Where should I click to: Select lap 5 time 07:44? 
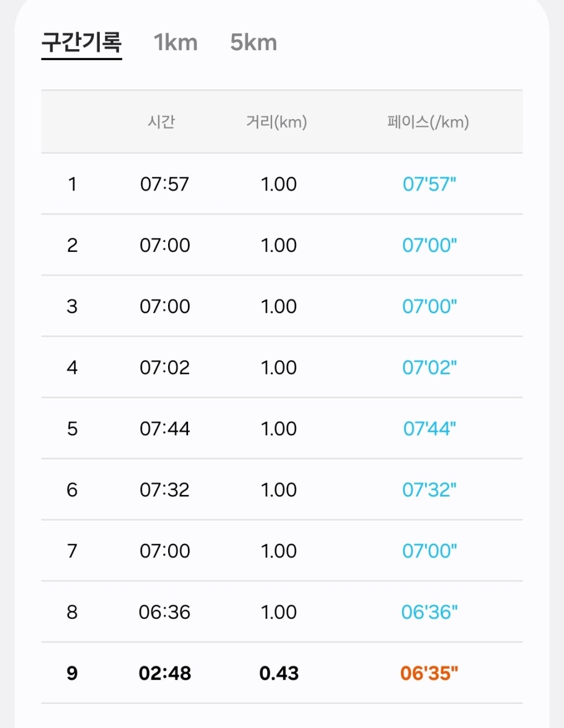tap(165, 429)
